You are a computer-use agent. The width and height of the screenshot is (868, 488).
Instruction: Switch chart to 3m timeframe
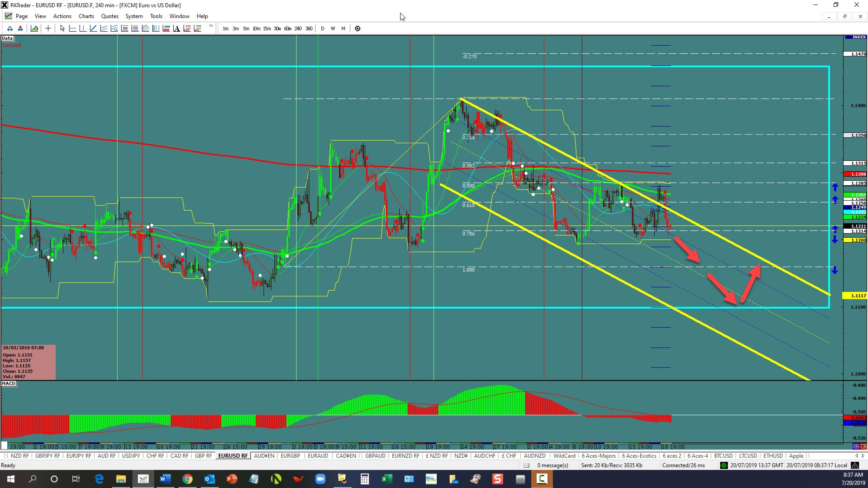click(236, 29)
